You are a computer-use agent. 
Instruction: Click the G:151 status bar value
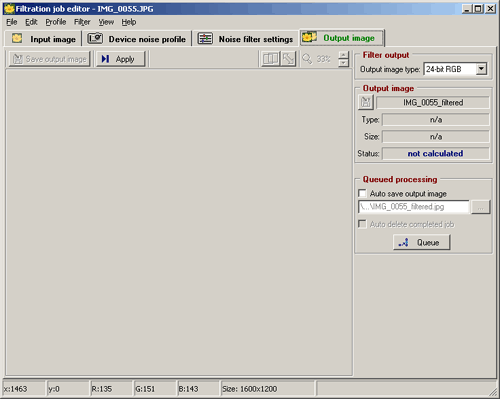click(155, 389)
